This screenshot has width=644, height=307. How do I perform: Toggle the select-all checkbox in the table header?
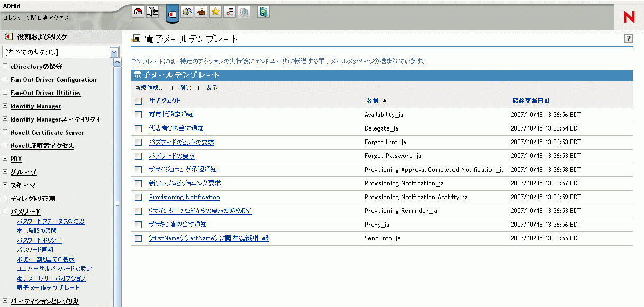tap(138, 100)
